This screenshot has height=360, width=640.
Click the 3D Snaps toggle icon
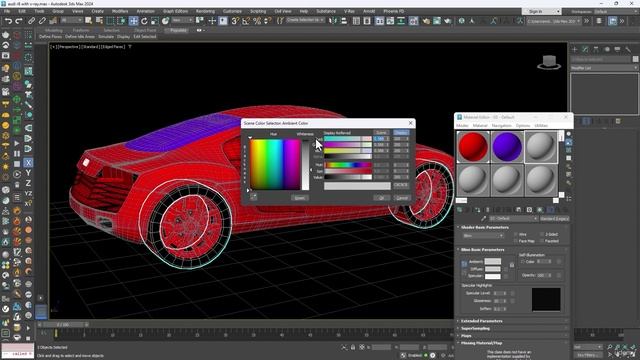point(235,21)
